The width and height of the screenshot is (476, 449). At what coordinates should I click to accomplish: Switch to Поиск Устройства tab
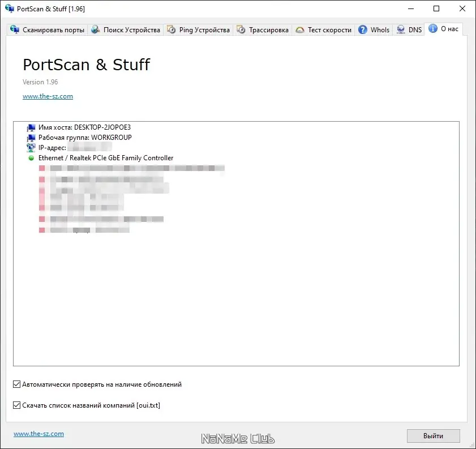(126, 30)
